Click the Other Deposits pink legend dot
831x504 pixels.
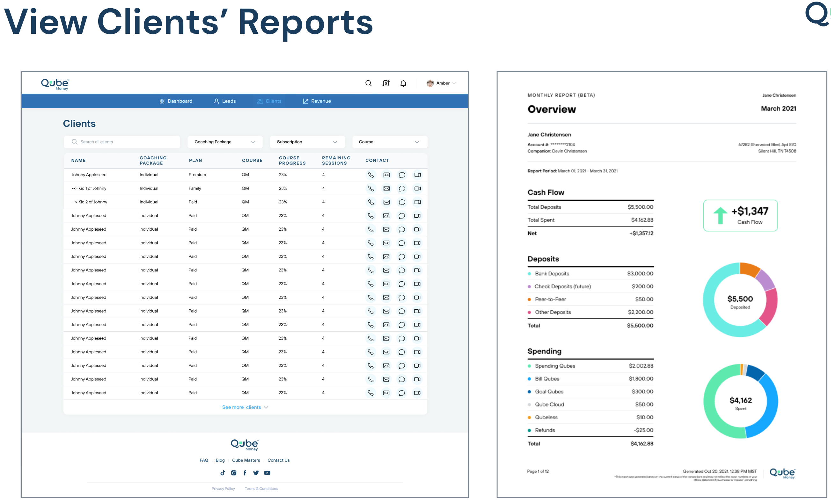pos(529,312)
